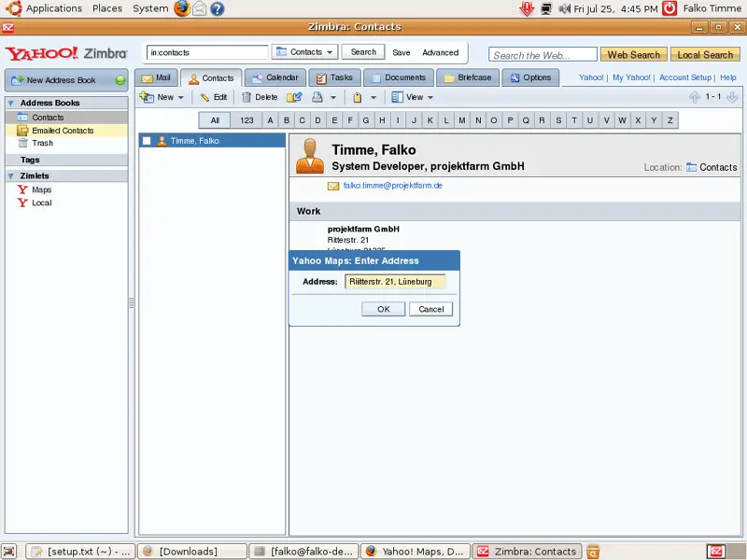The height and width of the screenshot is (560, 747).
Task: Click the Search the Web field
Action: tap(543, 55)
